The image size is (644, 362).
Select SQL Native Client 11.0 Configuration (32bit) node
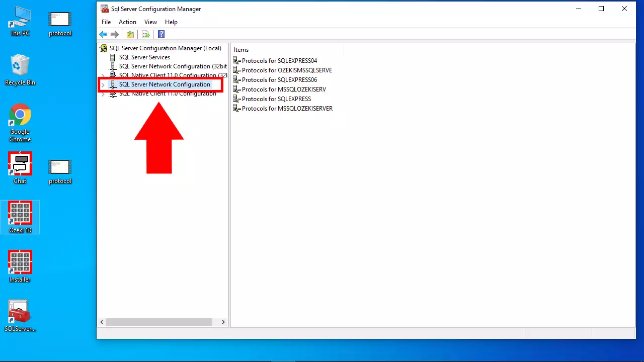click(x=173, y=75)
